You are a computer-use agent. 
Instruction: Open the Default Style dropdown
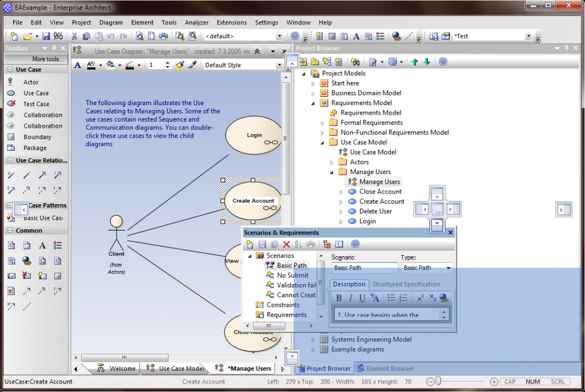pyautogui.click(x=279, y=65)
